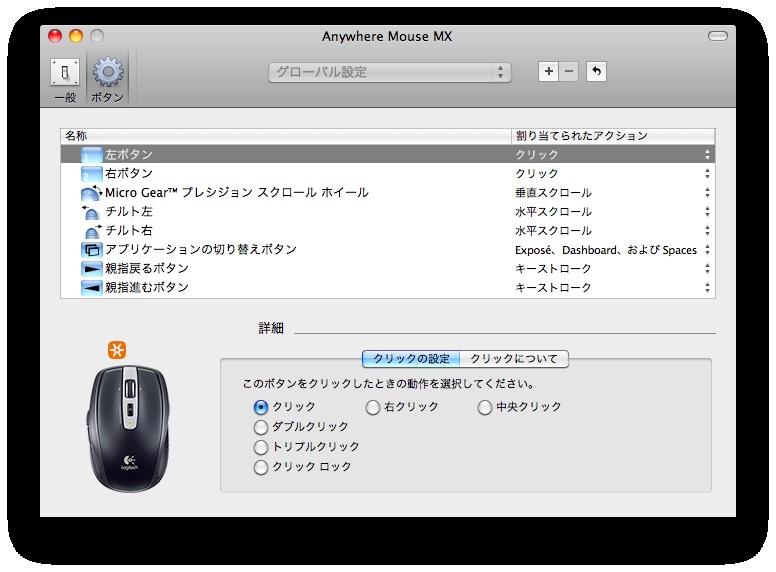776x572 pixels.
Task: Click the minus button to remove setting
Action: (569, 72)
